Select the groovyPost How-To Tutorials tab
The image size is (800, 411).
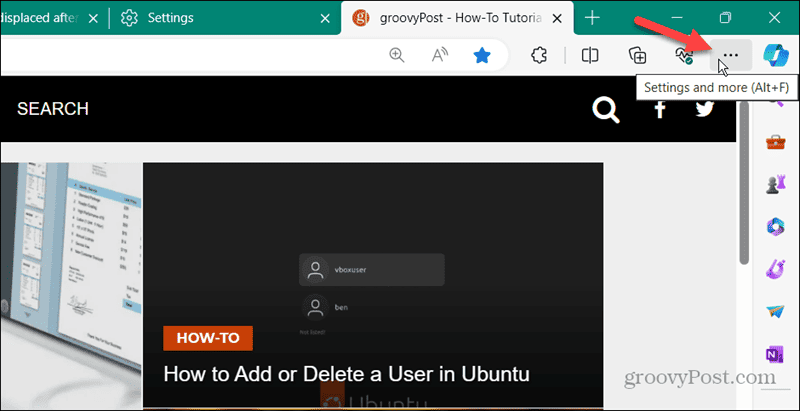point(457,18)
